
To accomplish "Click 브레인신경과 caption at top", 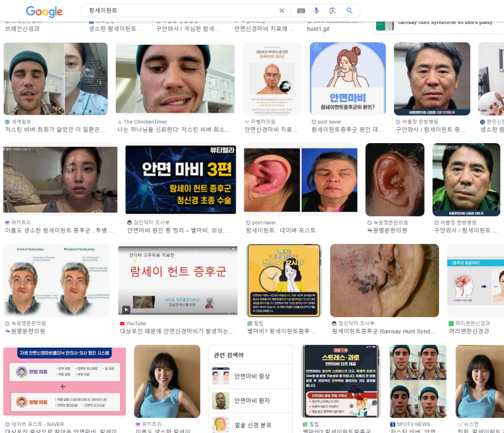I will click(x=22, y=29).
